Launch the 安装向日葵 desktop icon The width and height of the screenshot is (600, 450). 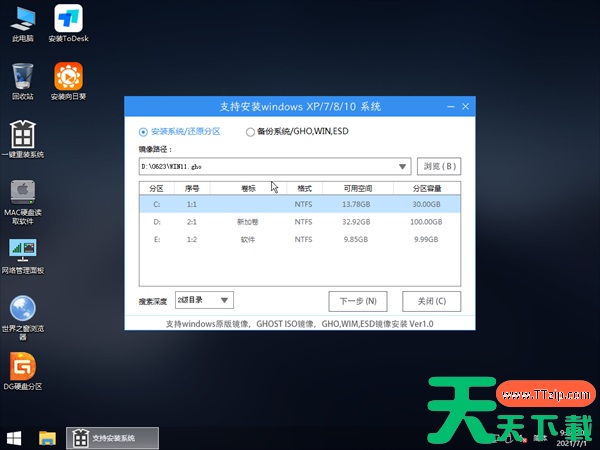coord(68,82)
